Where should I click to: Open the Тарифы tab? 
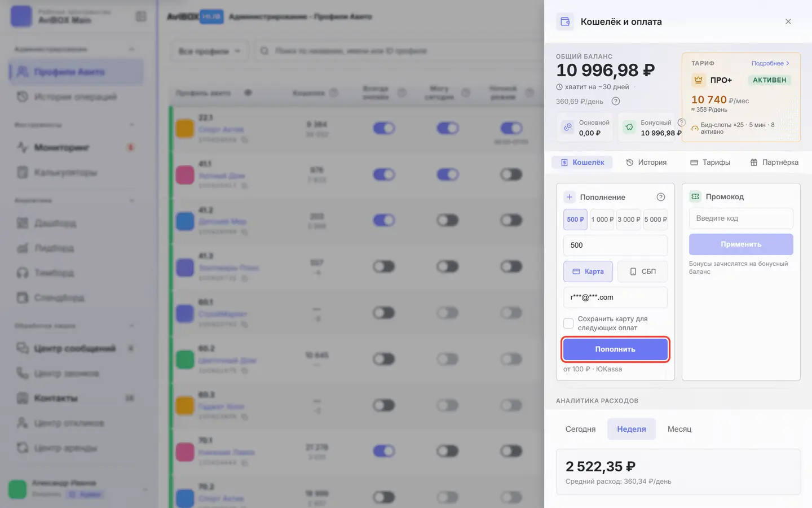pos(710,163)
